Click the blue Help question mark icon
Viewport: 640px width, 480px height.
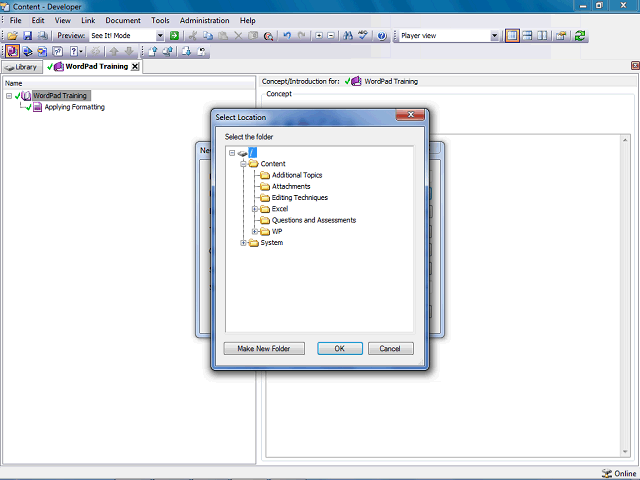[382, 36]
